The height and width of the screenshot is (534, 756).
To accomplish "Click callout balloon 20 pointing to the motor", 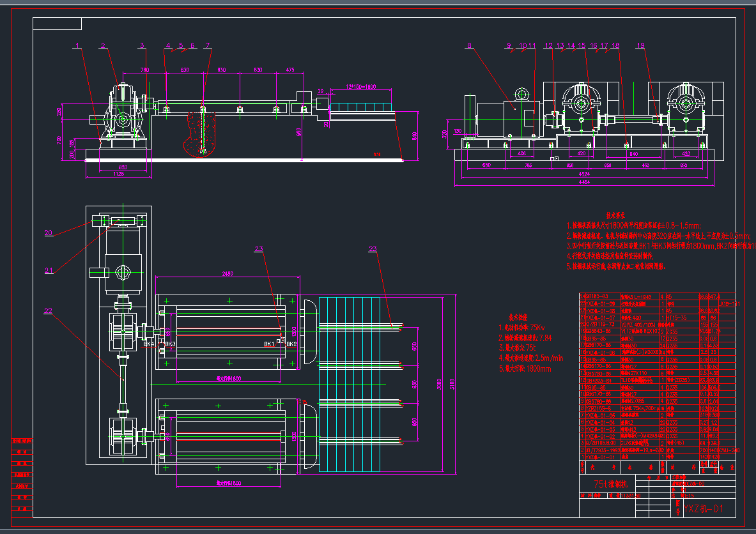I will coord(48,232).
